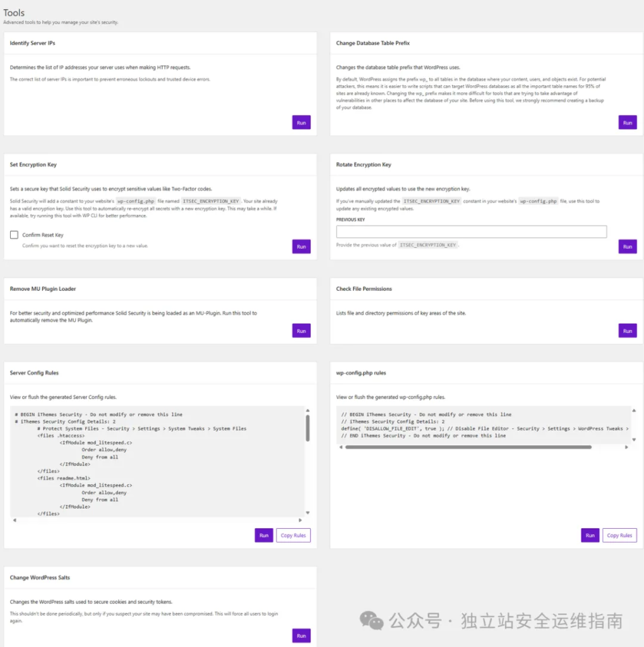This screenshot has height=647, width=644.
Task: Click the PREVIOUS KEY field label
Action: [x=350, y=219]
